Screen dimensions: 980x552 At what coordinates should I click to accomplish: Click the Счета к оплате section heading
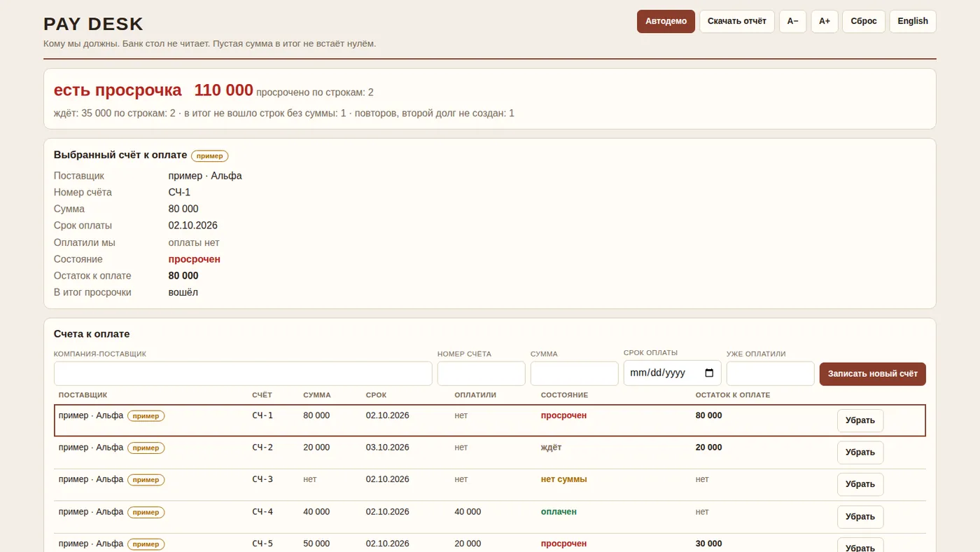[x=92, y=334]
